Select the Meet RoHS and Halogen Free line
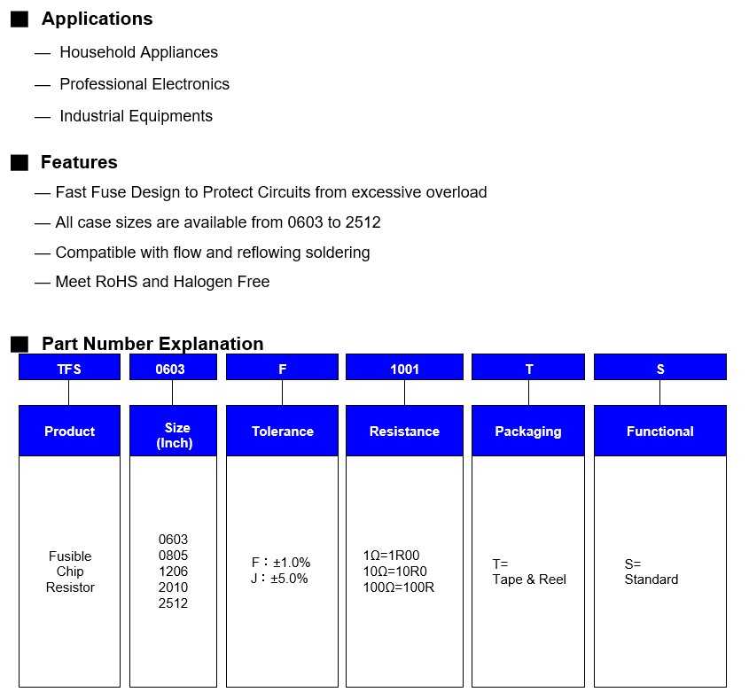The width and height of the screenshot is (749, 700). 162,282
